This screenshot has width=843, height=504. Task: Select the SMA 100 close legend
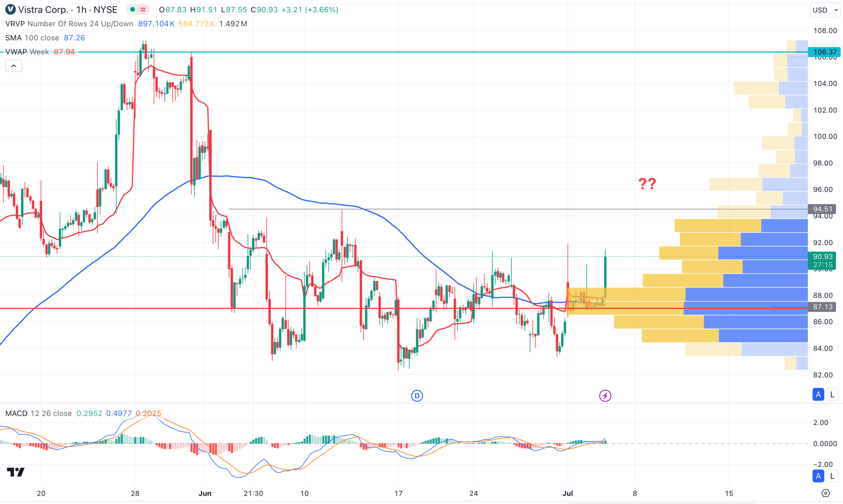[32, 38]
